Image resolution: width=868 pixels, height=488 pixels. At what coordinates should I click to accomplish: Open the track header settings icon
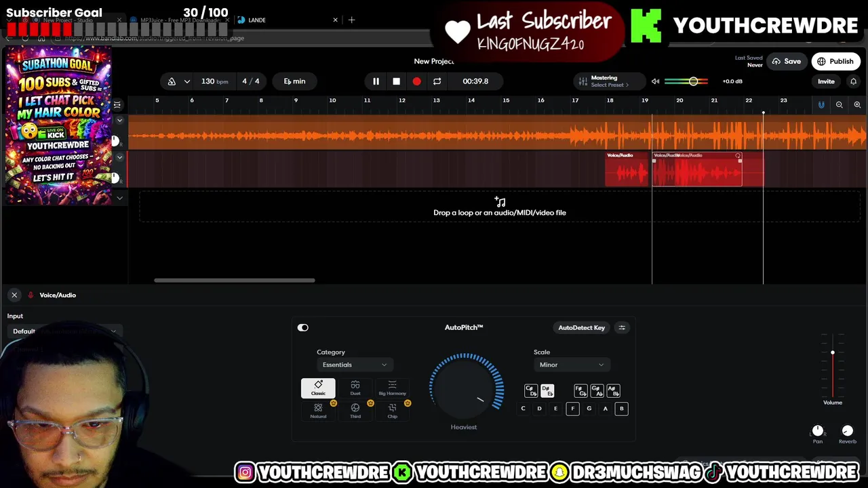coord(117,104)
